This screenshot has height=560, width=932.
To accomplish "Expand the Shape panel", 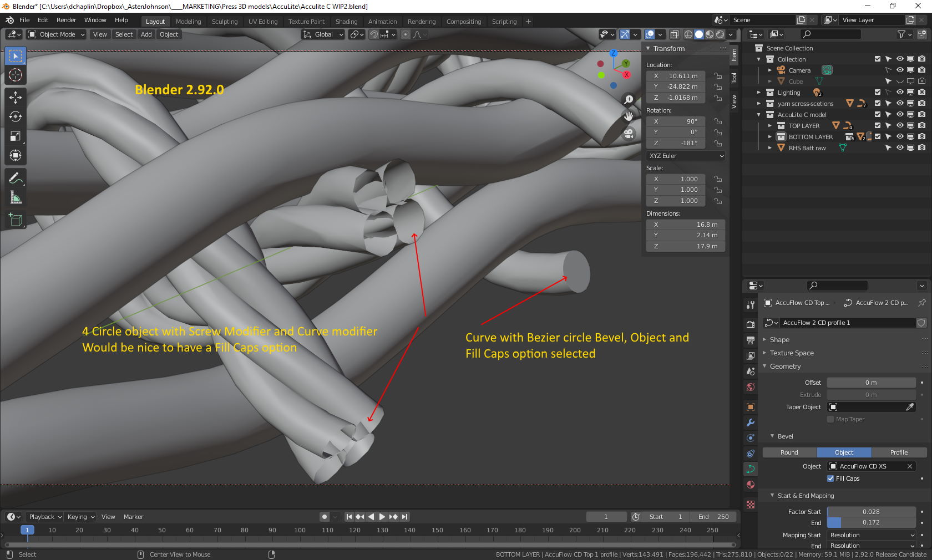I will (x=779, y=340).
